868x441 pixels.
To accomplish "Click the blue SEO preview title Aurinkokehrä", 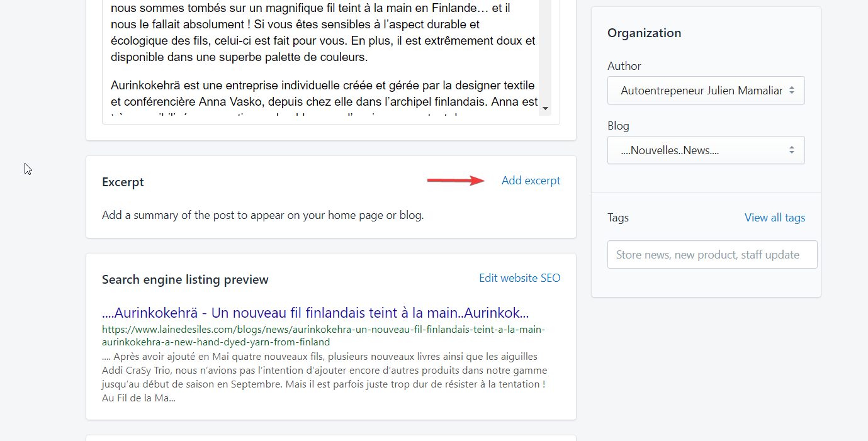I will 315,313.
